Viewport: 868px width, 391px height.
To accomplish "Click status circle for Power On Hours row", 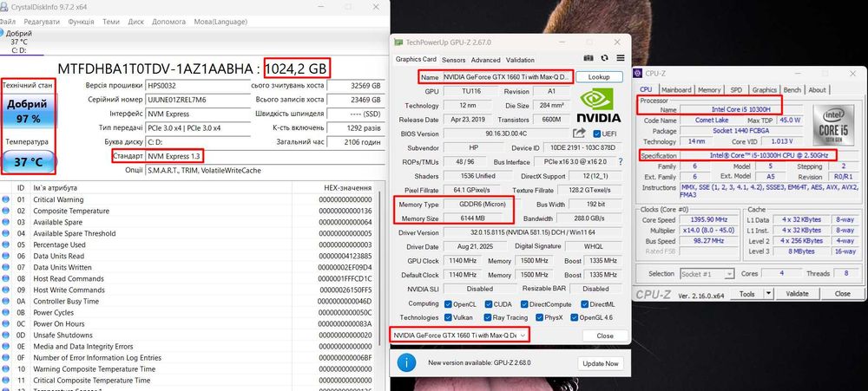I will click(x=6, y=324).
